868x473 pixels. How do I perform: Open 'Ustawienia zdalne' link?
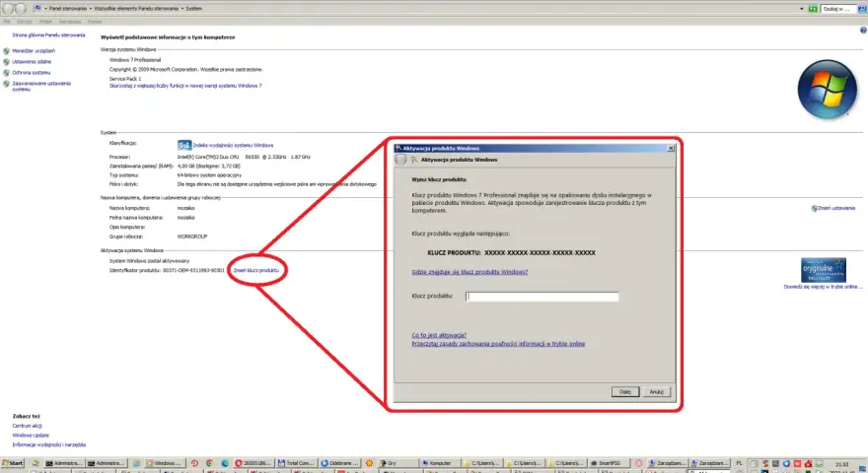(32, 62)
